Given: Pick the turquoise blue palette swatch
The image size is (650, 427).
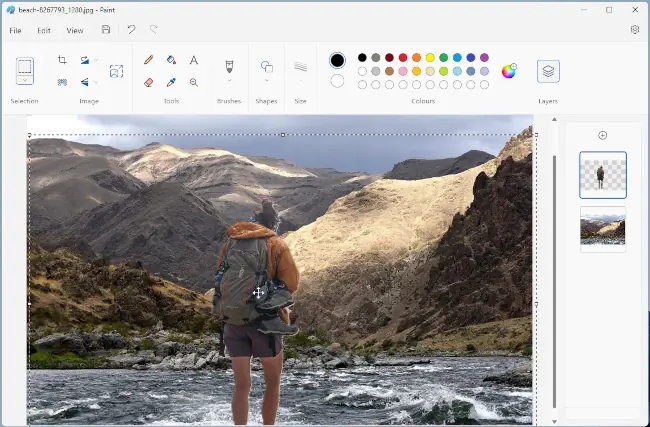Looking at the screenshot, I should (457, 58).
